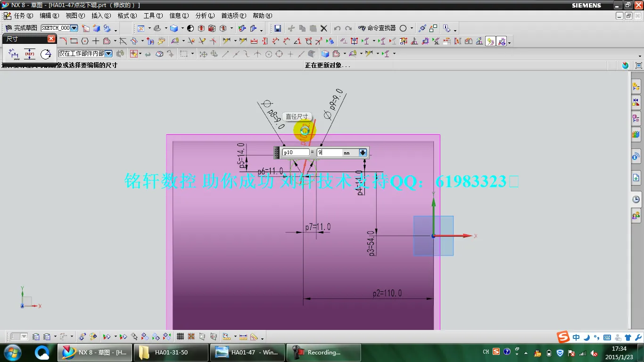Open the mm unit dropdown in the dimension dialog
The width and height of the screenshot is (644, 362).
point(362,152)
